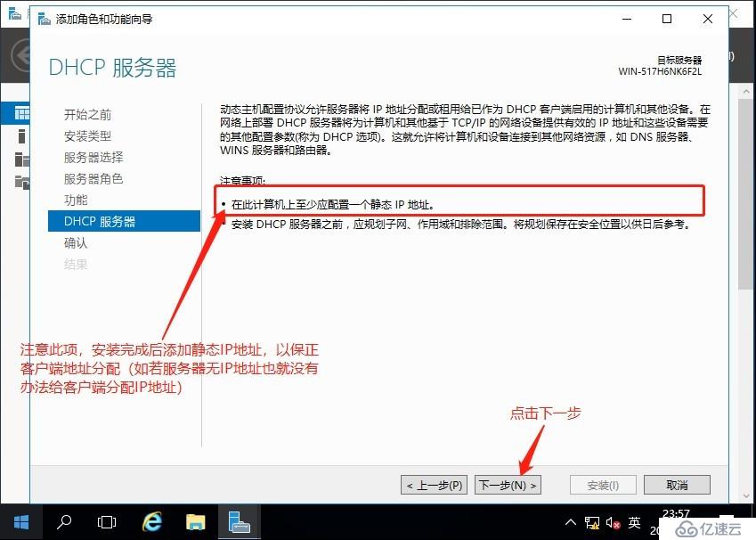
Task: Click note 在此计算机上至少应配置一个静态 IP 地址
Action: [333, 205]
